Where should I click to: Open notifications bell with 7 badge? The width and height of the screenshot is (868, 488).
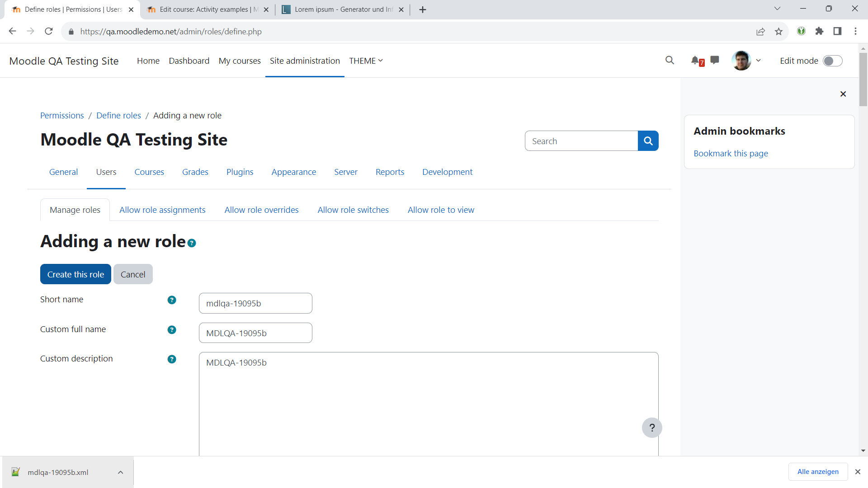(x=697, y=61)
